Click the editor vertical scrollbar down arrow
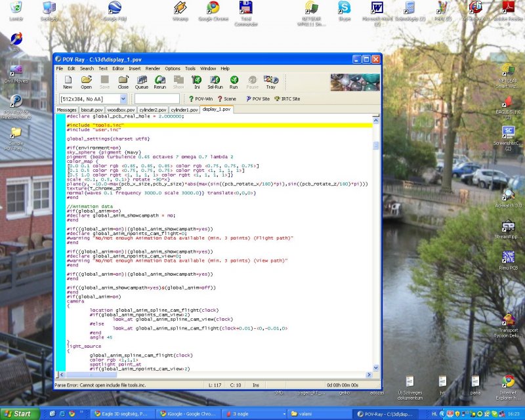 tap(376, 367)
